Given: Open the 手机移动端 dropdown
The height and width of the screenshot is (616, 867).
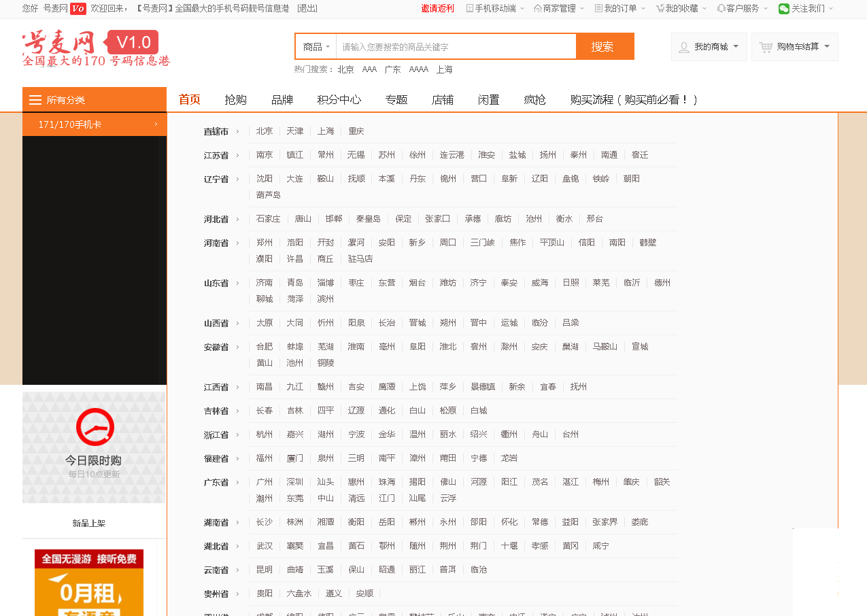Looking at the screenshot, I should [x=495, y=8].
